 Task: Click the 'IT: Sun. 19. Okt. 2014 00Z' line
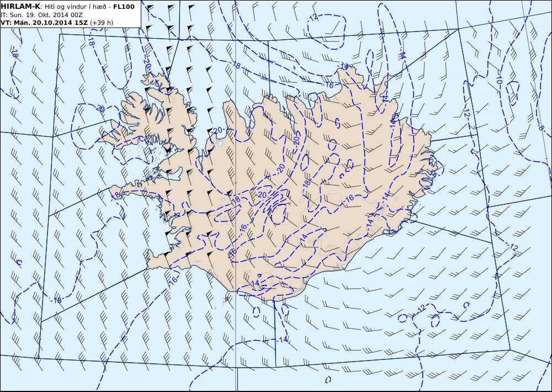[x=41, y=15]
